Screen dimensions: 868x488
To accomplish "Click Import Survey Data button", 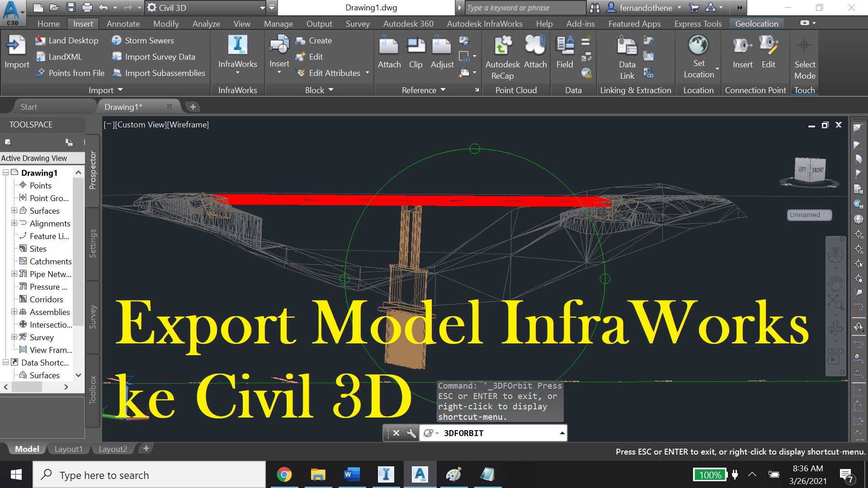I will tap(153, 56).
